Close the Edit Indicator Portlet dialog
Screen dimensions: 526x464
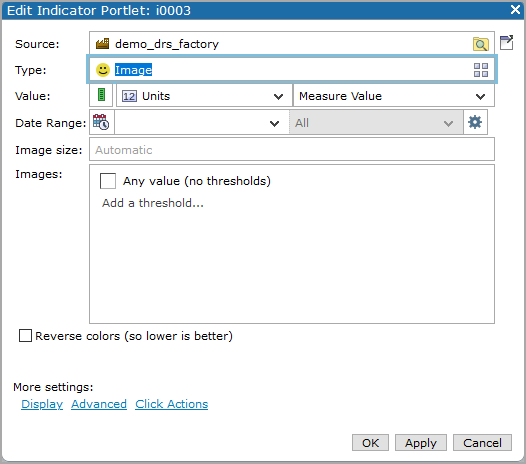515,9
